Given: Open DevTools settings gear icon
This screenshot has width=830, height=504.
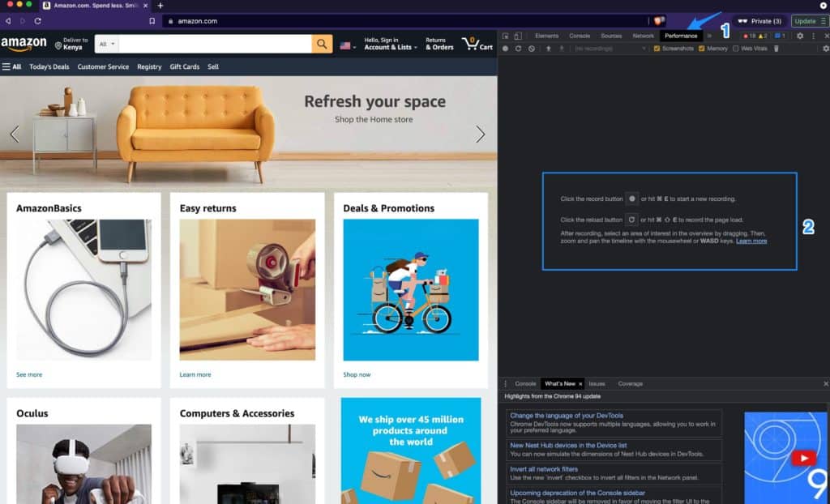Looking at the screenshot, I should (x=800, y=36).
